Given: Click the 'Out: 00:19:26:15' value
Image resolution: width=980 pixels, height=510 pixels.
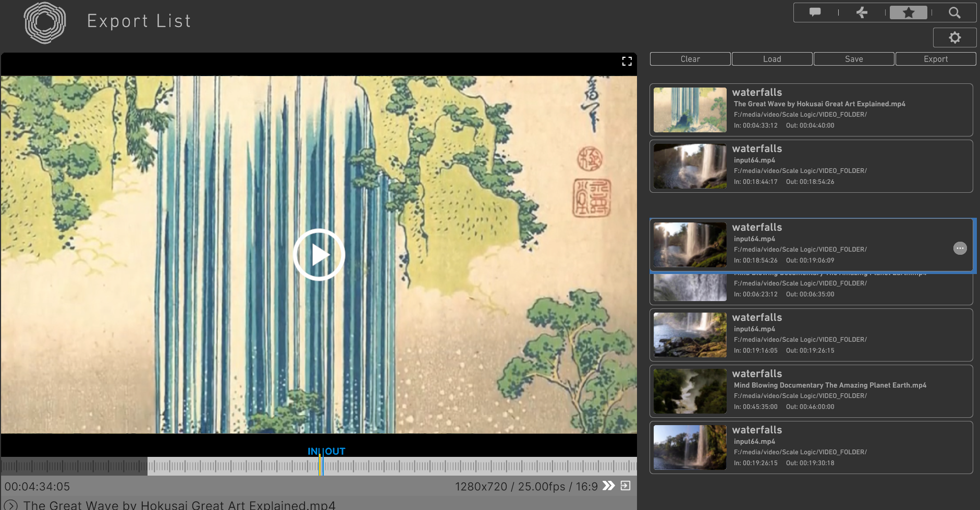Looking at the screenshot, I should coord(810,351).
